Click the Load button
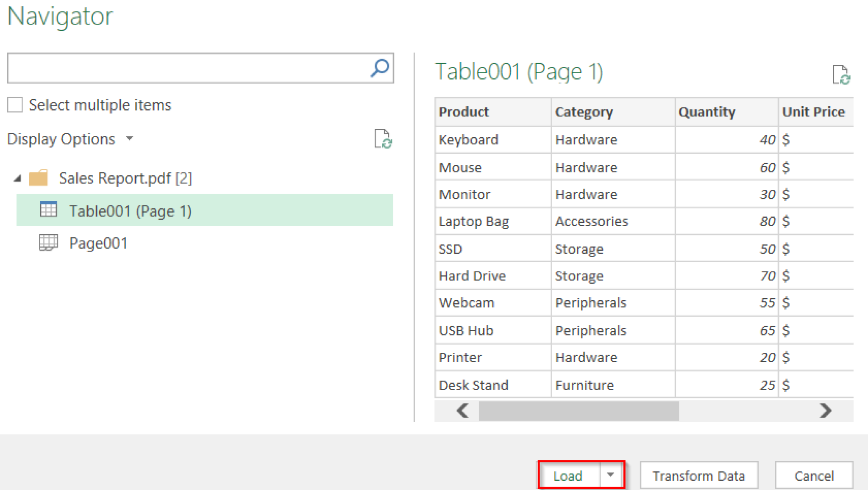Viewport: 868px width, 490px height. click(568, 475)
